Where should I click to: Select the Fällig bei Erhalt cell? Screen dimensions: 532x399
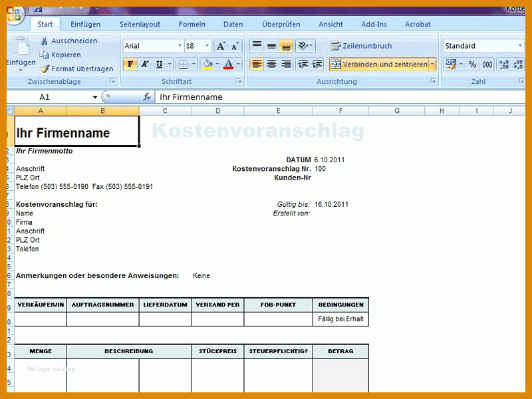pyautogui.click(x=340, y=319)
